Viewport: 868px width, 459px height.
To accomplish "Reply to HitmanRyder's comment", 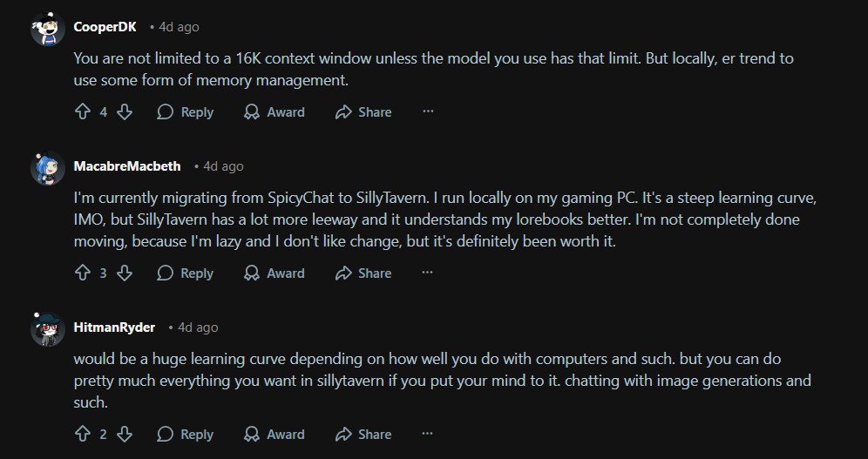I will click(186, 435).
